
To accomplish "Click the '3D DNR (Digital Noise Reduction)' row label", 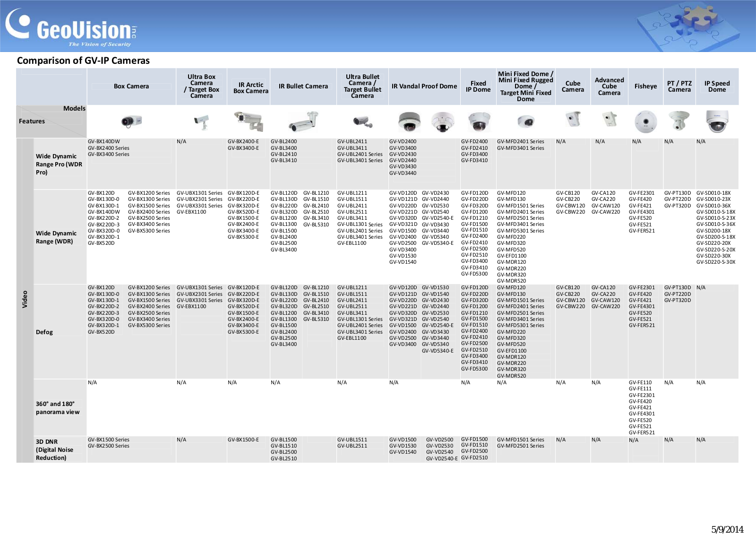I will click(x=54, y=450).
